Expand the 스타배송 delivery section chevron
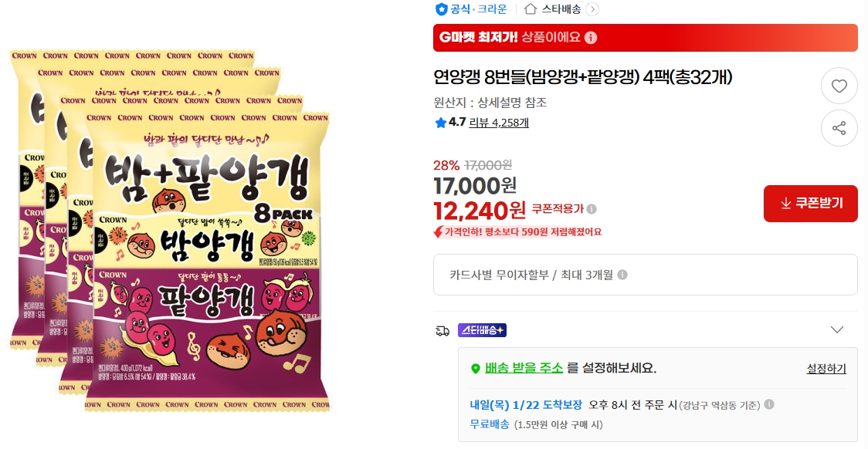The height and width of the screenshot is (449, 868). (x=837, y=330)
